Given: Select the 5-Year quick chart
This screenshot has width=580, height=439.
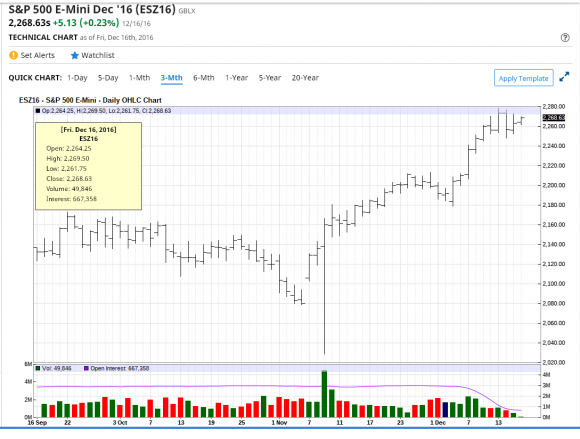Looking at the screenshot, I should 270,78.
